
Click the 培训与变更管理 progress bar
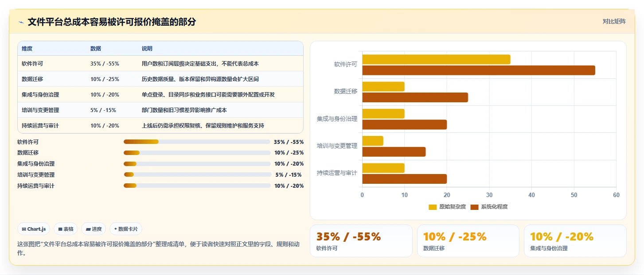point(198,174)
